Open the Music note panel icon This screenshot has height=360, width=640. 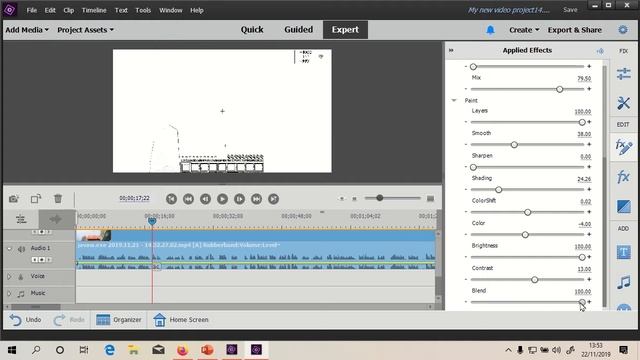point(624,282)
